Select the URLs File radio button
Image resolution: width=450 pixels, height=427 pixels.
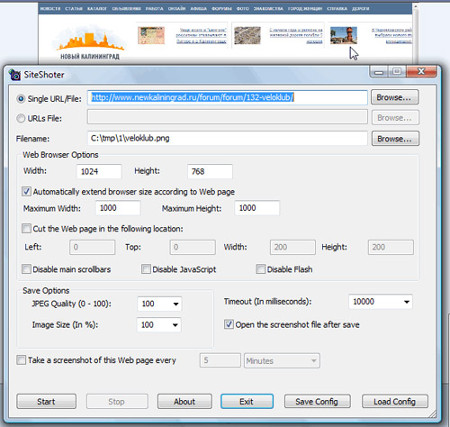pos(21,118)
